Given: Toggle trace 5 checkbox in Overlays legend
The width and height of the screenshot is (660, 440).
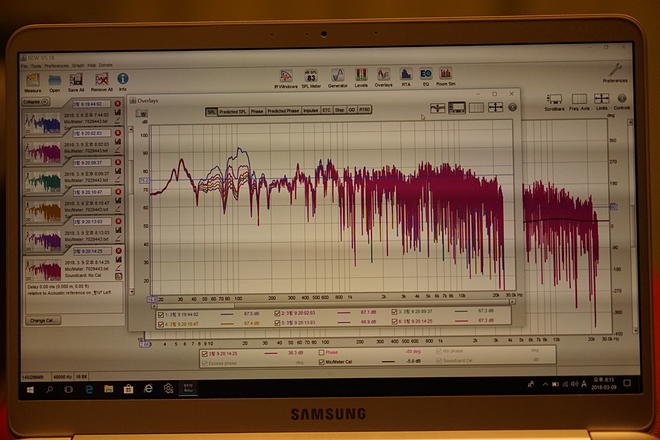Looking at the screenshot, I should click(277, 323).
